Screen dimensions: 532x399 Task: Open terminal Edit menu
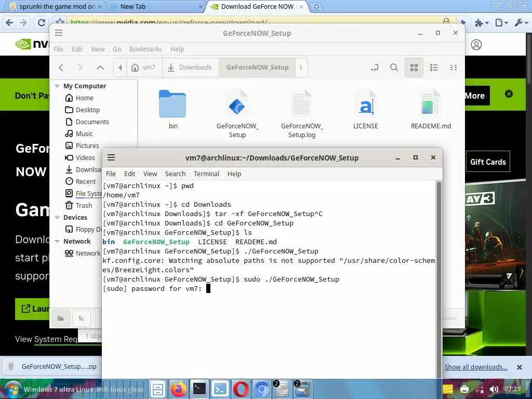129,174
